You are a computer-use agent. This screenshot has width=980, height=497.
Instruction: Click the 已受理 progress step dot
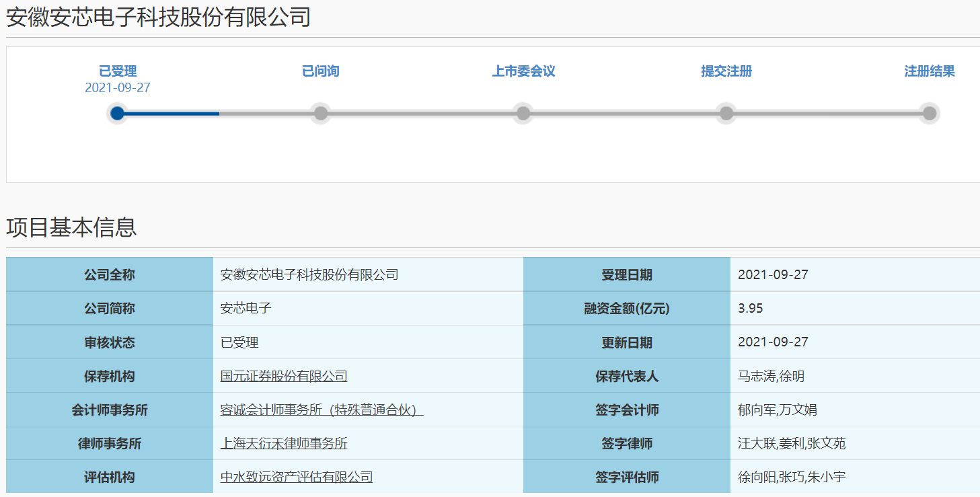[118, 113]
